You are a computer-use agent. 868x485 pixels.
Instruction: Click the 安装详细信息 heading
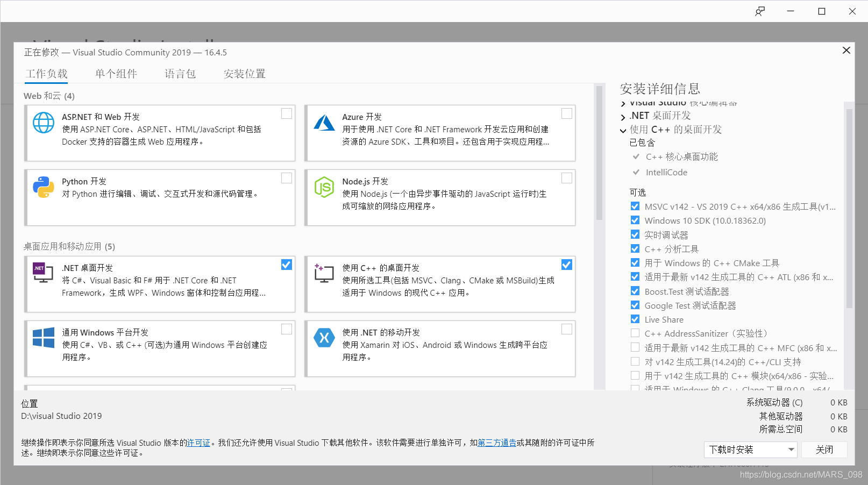[x=660, y=89]
